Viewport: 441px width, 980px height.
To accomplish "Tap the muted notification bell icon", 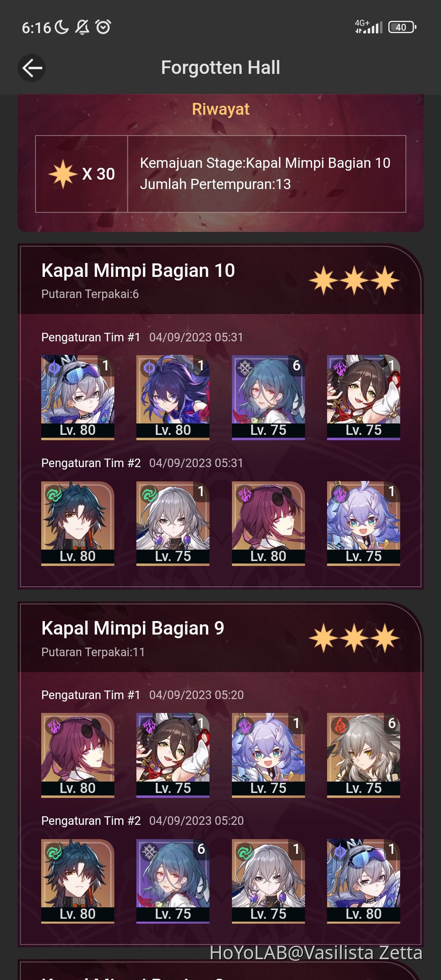I will (x=82, y=27).
